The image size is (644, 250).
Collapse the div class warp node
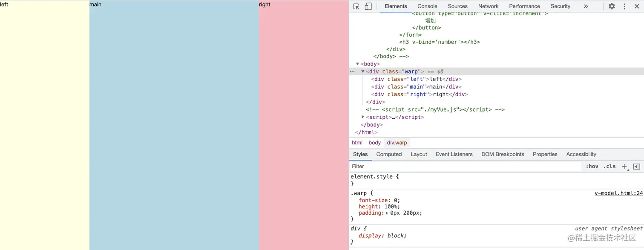click(x=363, y=72)
